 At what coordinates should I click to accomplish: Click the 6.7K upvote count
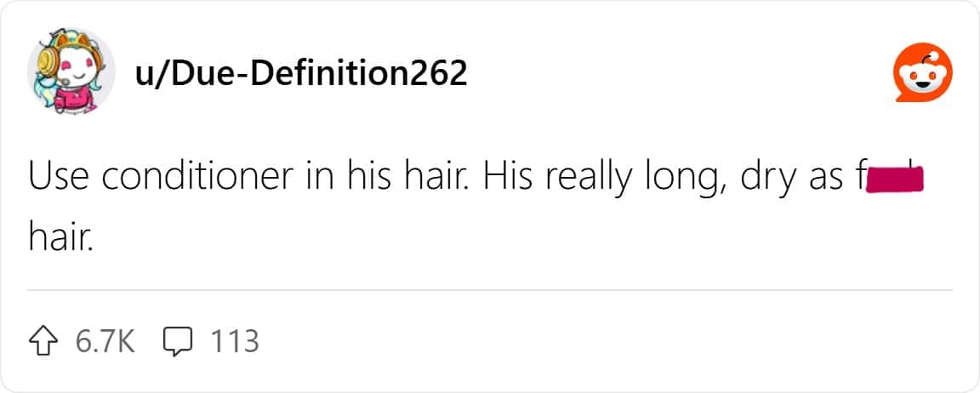(105, 341)
